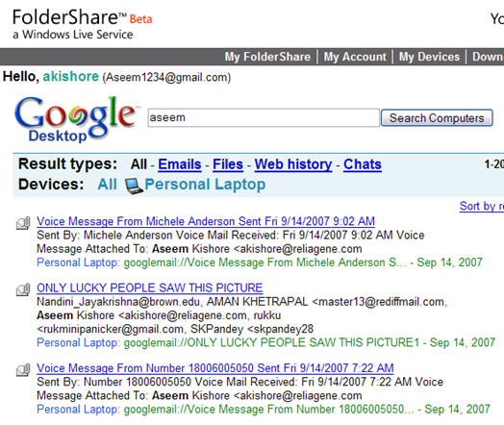504x425 pixels.
Task: Open ONLY LUCKY PEOPLE SAW THIS PICTURE result
Action: [x=150, y=287]
